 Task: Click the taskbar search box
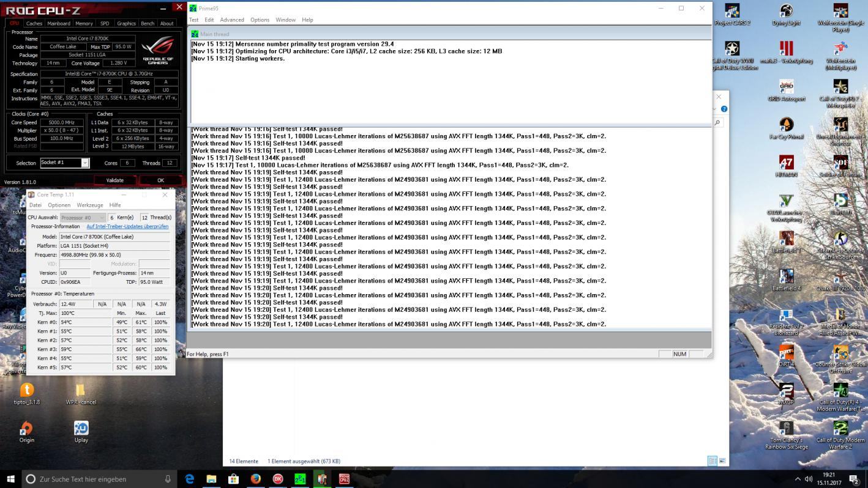[100, 479]
